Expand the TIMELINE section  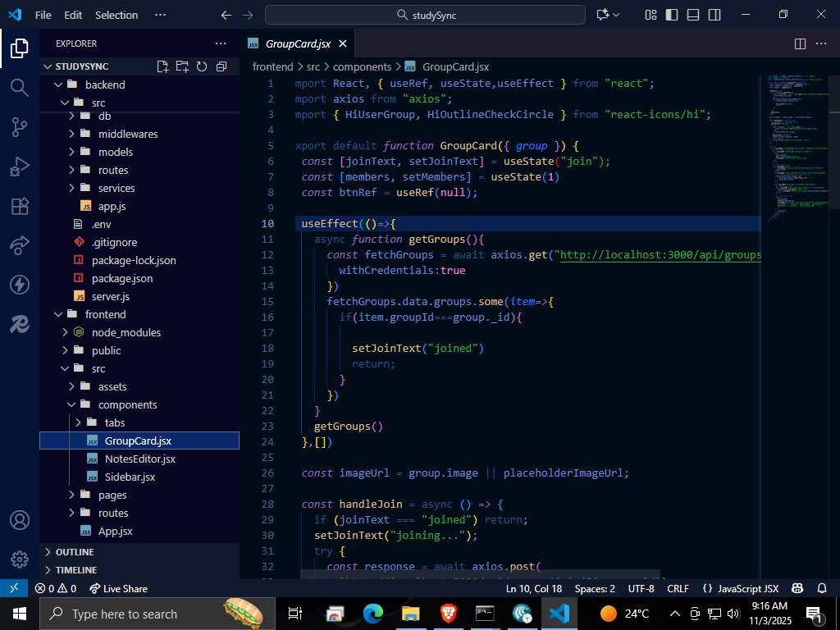140,570
